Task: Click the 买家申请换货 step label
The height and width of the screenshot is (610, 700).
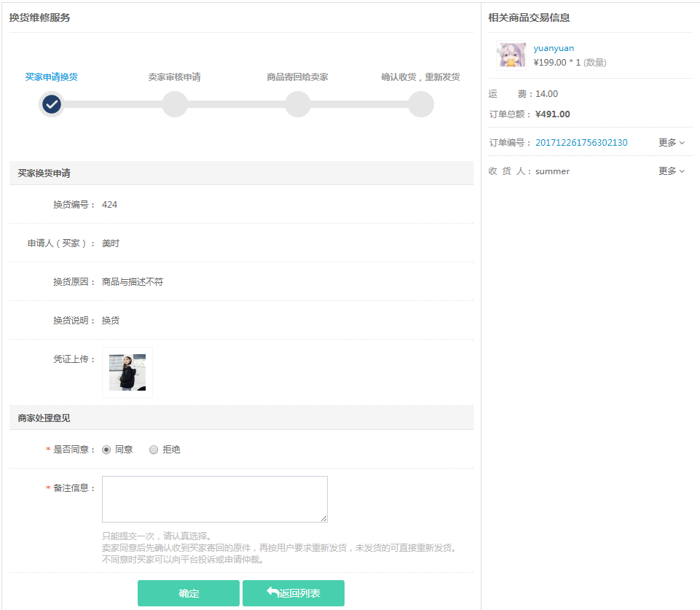Action: pos(51,74)
